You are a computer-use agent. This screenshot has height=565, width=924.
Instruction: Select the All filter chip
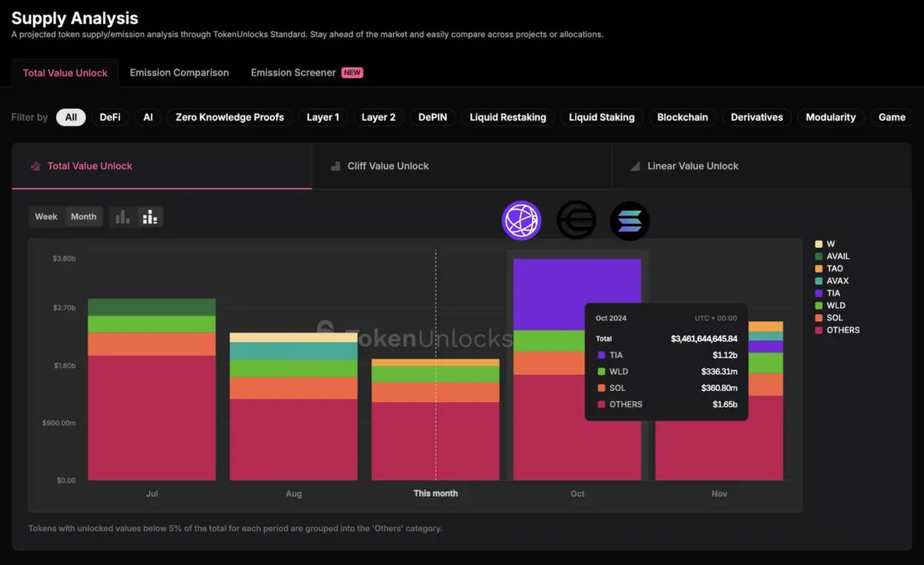click(x=71, y=117)
